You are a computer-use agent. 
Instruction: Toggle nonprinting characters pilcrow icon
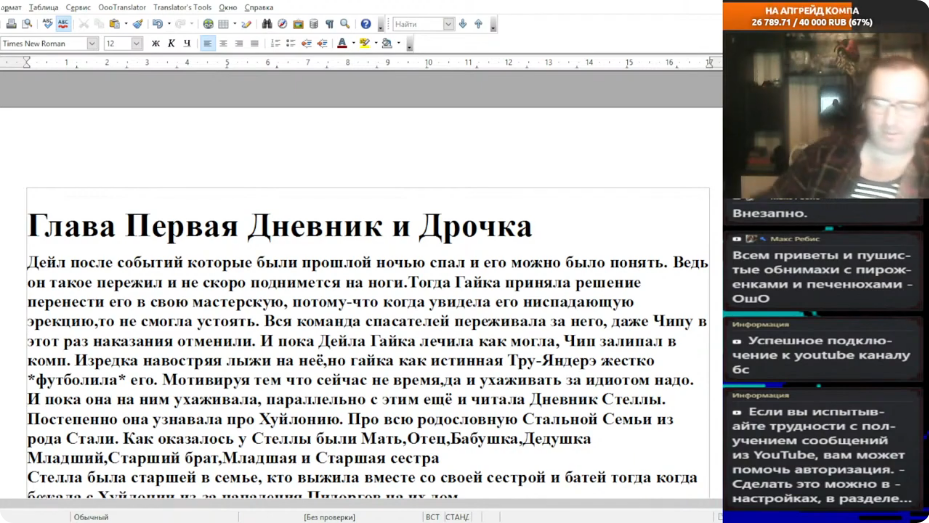click(329, 24)
